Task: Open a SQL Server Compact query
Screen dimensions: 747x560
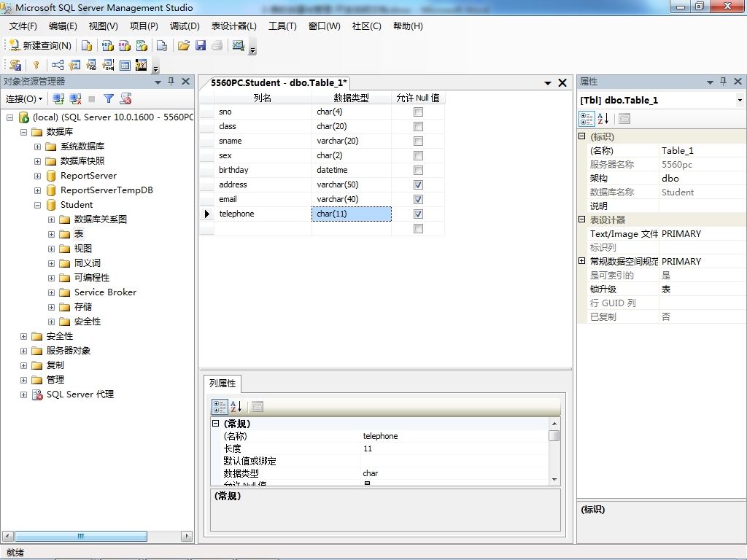Action: pyautogui.click(x=162, y=45)
